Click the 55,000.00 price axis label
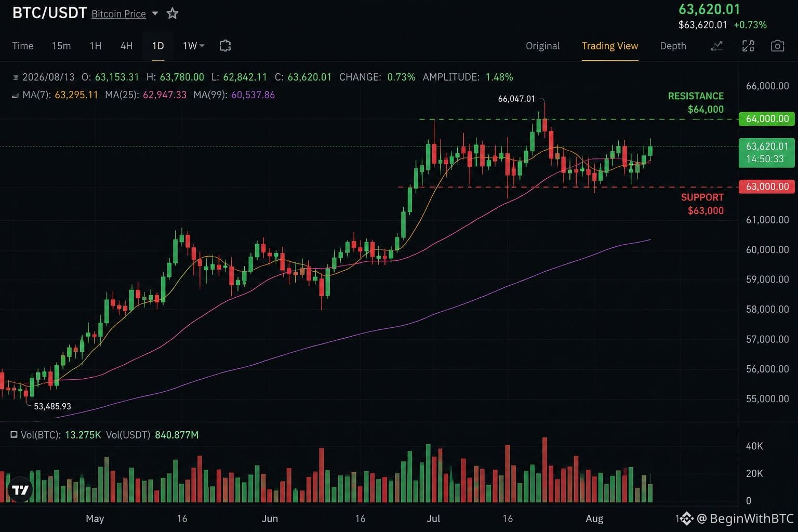The width and height of the screenshot is (798, 532). (767, 399)
